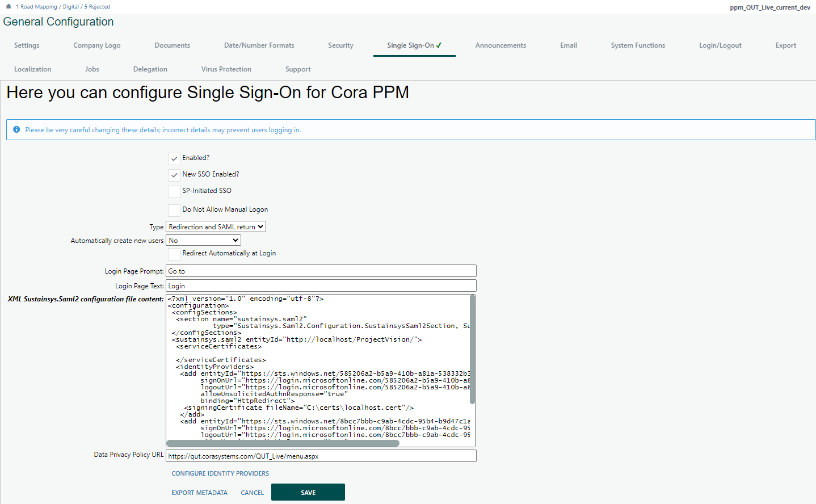Open the Export tab
816x504 pixels.
click(786, 45)
